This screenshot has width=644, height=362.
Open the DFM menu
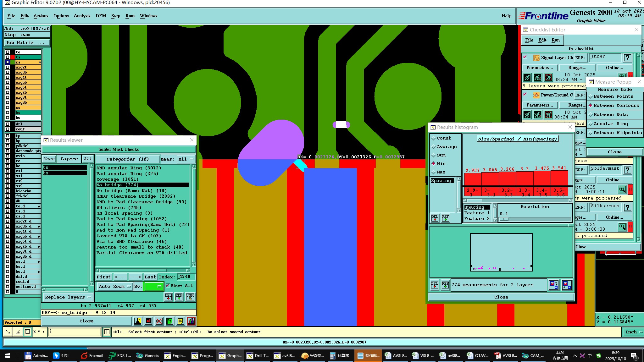click(x=101, y=16)
